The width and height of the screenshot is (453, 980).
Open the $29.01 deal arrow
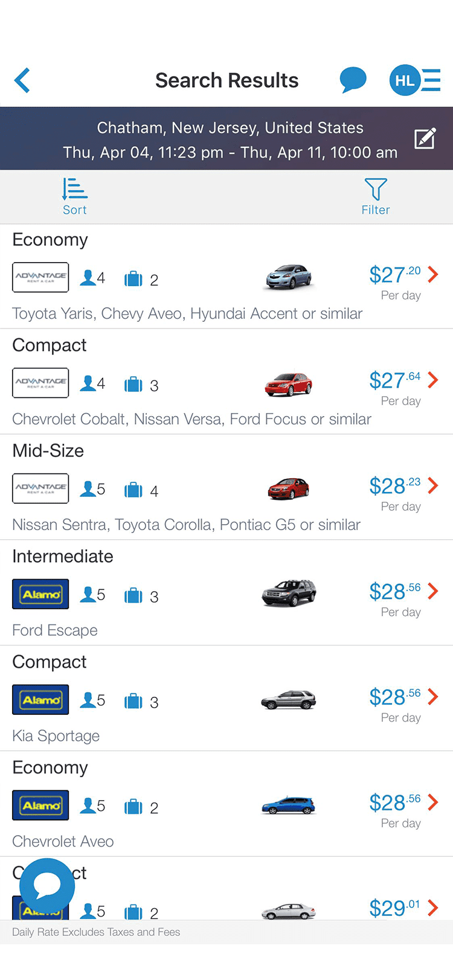(432, 908)
